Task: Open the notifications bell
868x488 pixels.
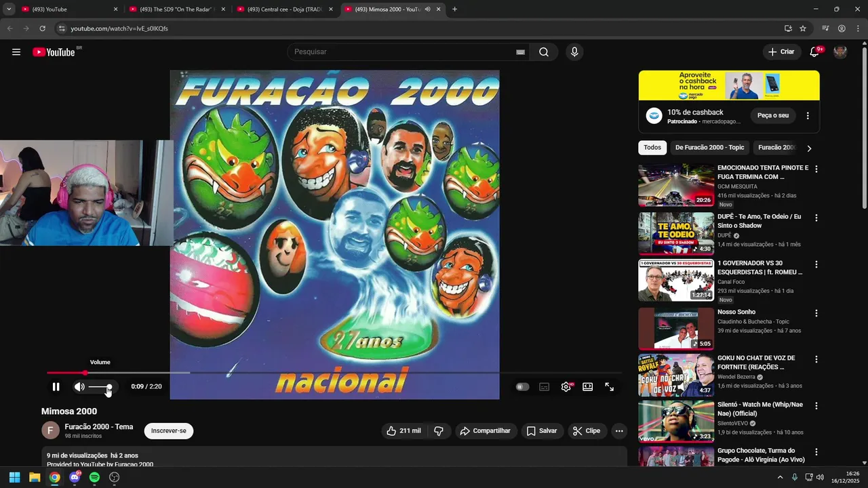Action: click(814, 52)
